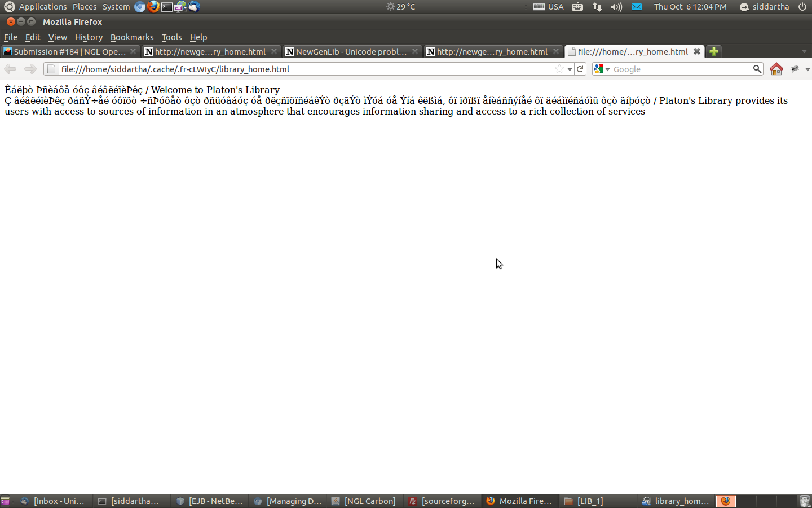Open the volume control in system tray
Viewport: 812px width, 508px height.
(x=616, y=7)
